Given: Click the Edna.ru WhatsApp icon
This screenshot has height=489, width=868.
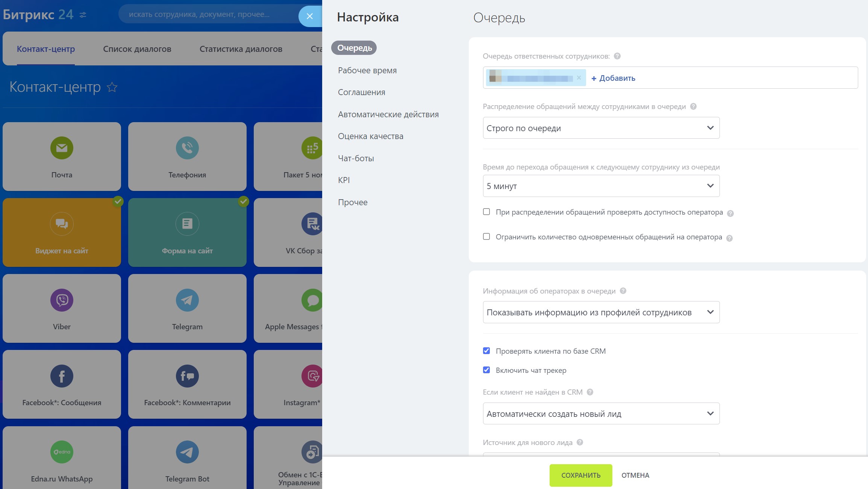Looking at the screenshot, I should [62, 452].
